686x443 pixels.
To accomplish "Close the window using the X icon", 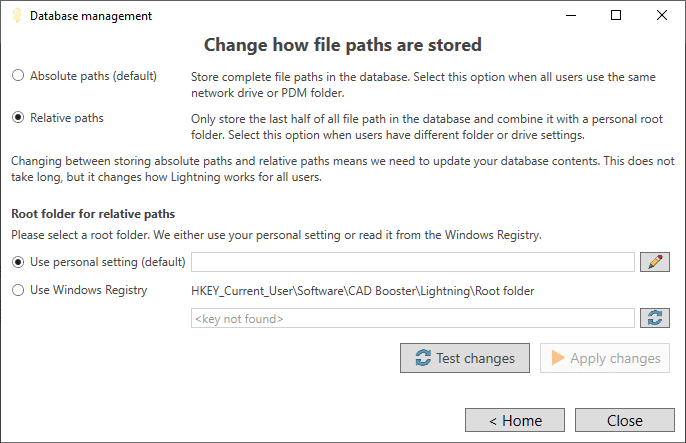I will pyautogui.click(x=662, y=16).
